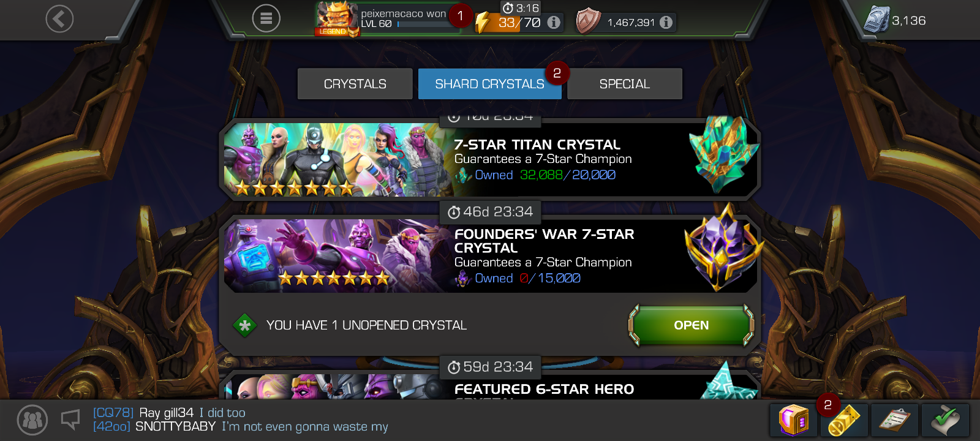This screenshot has height=441, width=980.
Task: Select the 7-Star Titan Crystal entry
Action: point(490,159)
